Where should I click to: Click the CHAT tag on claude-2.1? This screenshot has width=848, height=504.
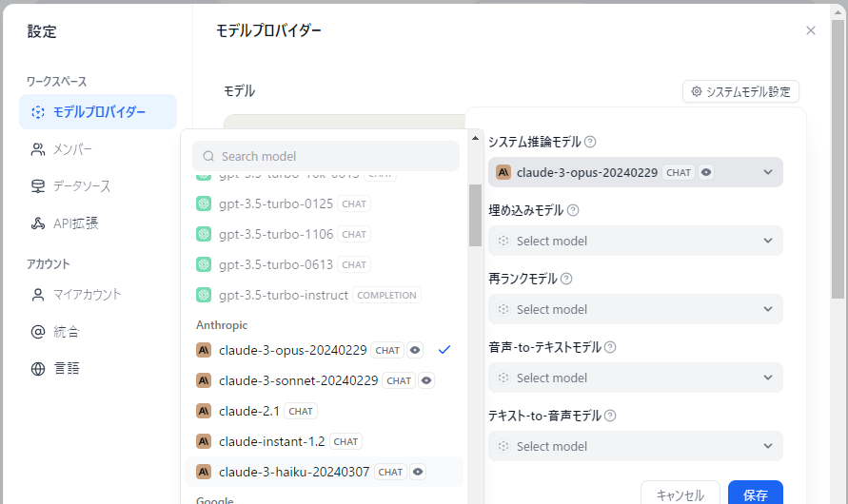click(301, 411)
